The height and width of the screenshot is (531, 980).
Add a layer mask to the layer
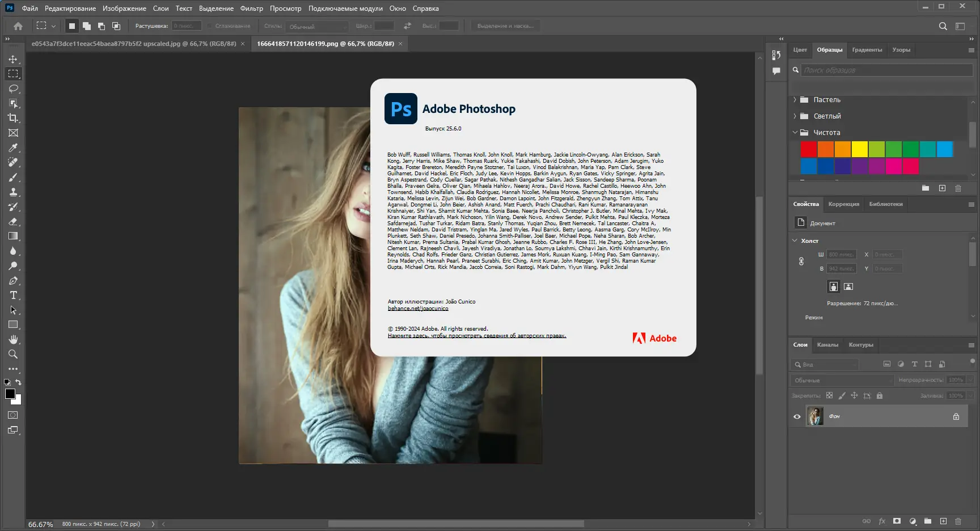pyautogui.click(x=897, y=520)
